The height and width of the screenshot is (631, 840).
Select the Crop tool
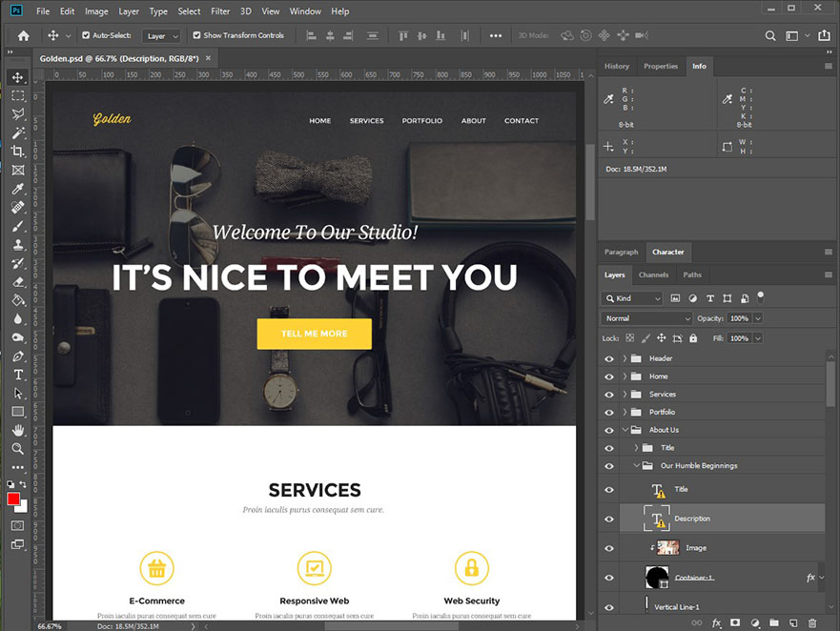coord(17,152)
